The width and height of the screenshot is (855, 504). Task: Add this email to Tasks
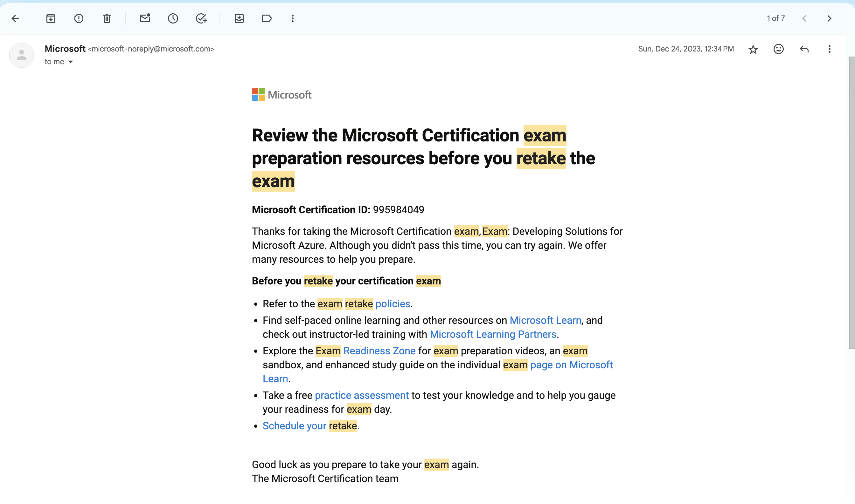(x=201, y=18)
